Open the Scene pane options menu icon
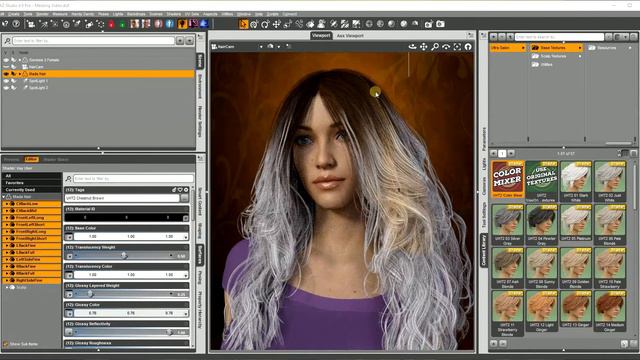This screenshot has width=640, height=360. point(200,37)
